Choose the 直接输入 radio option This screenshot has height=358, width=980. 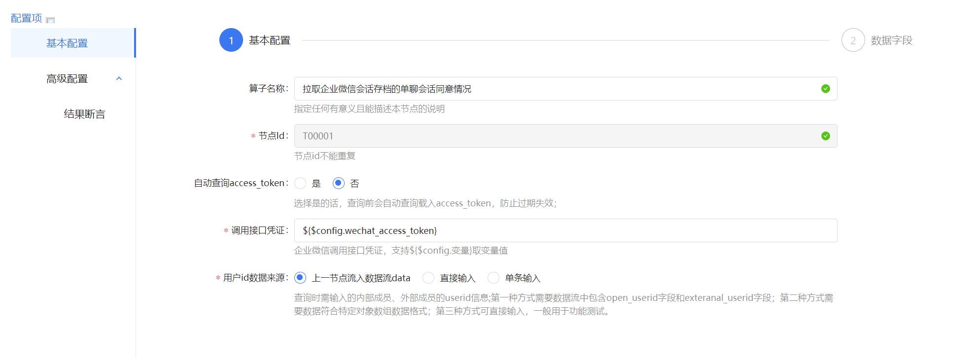click(x=428, y=278)
